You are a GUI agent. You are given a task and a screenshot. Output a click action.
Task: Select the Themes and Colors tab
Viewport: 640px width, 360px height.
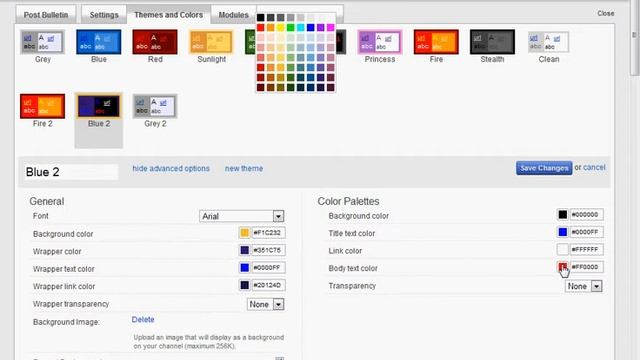(x=169, y=15)
